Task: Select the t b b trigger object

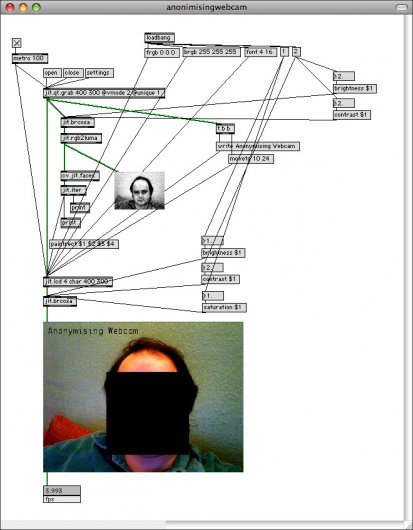Action: click(225, 129)
